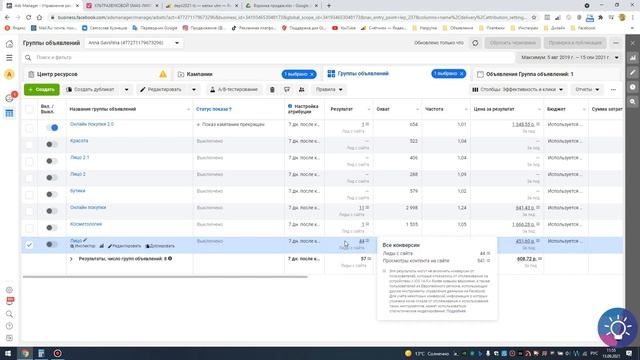The width and height of the screenshot is (640, 360).
Task: Expand the Результаты summary row chevron
Action: pyautogui.click(x=71, y=259)
